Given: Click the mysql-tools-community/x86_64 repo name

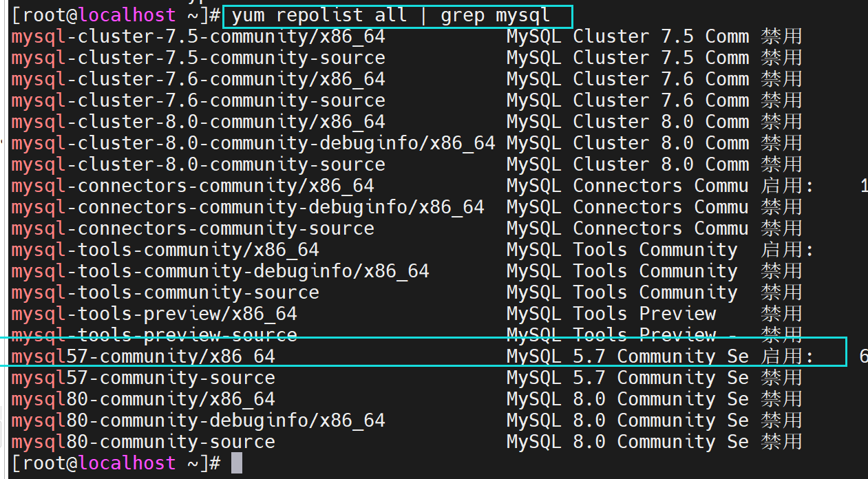Looking at the screenshot, I should tap(165, 250).
